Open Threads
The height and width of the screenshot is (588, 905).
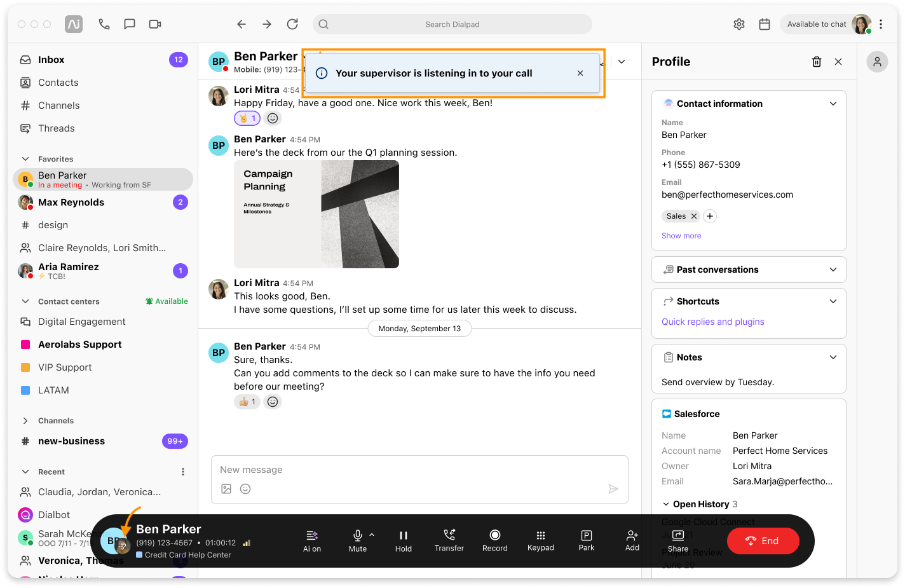[x=103, y=128]
